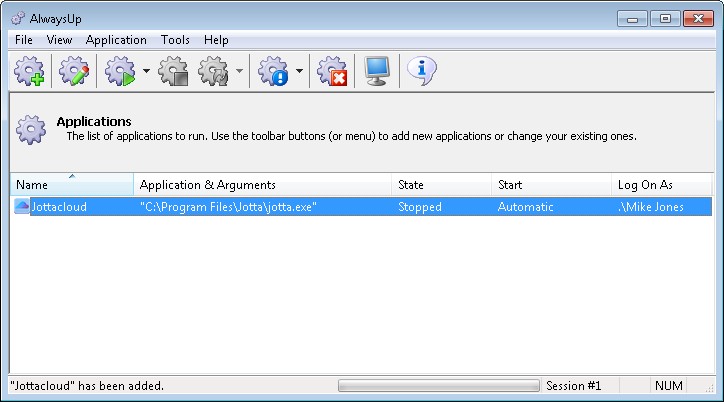Sort by the Name column header
724x402 pixels.
pyautogui.click(x=72, y=185)
